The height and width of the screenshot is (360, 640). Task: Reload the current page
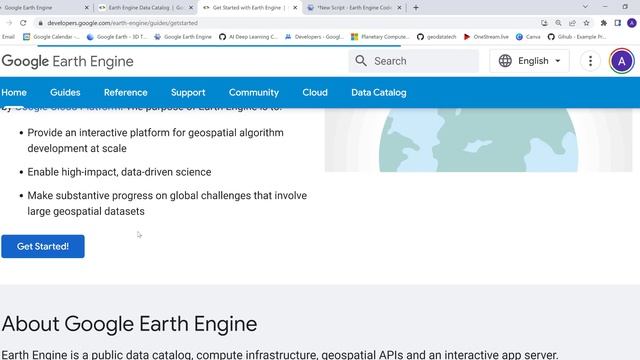(23, 23)
